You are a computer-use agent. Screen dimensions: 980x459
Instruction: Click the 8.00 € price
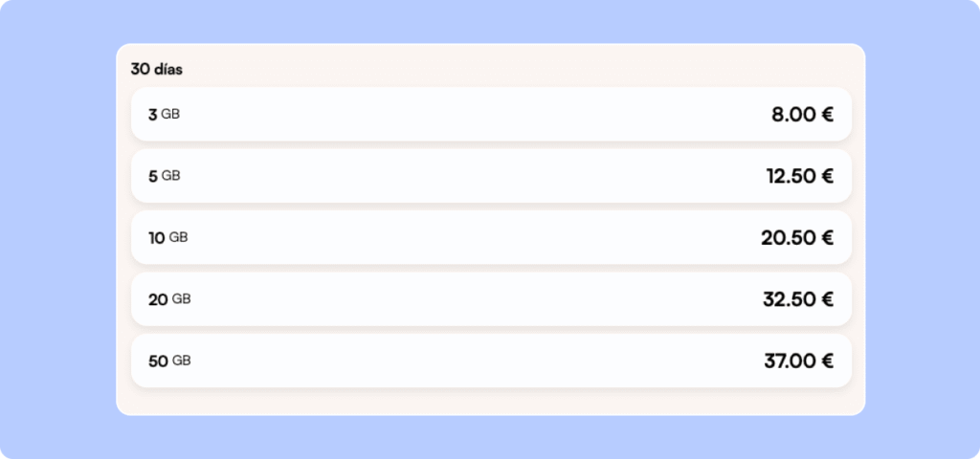point(802,115)
